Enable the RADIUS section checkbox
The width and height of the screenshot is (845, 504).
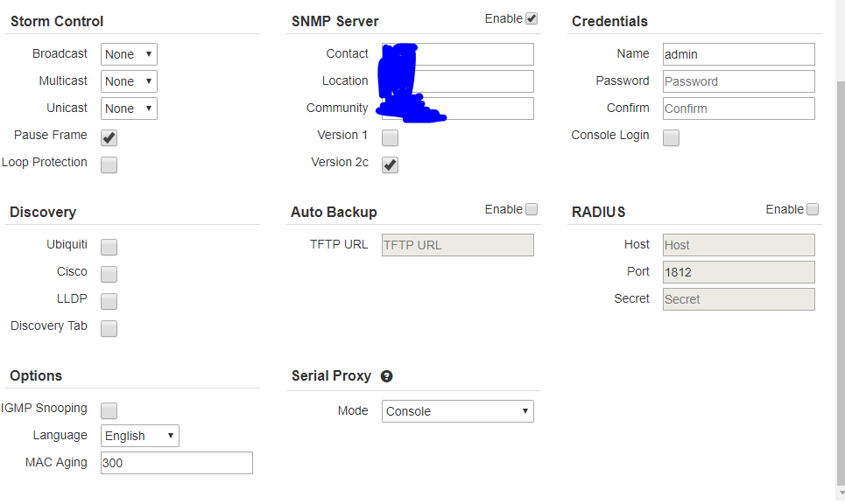[813, 209]
